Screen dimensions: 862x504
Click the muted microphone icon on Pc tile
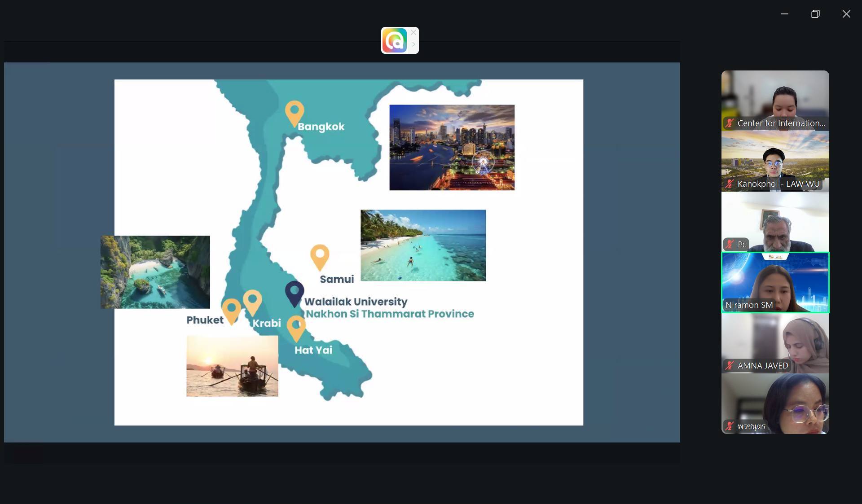730,244
